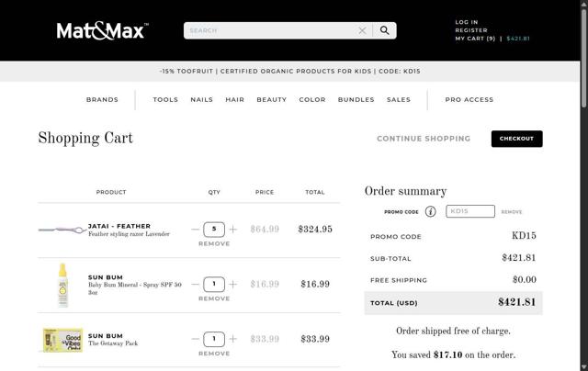Increase quantity of Jatai Feather razor
588x371 pixels.
[232, 230]
